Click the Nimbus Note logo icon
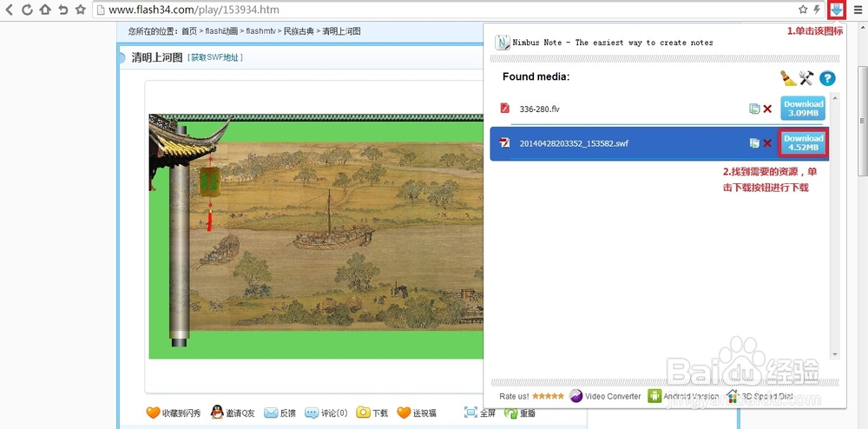 502,43
